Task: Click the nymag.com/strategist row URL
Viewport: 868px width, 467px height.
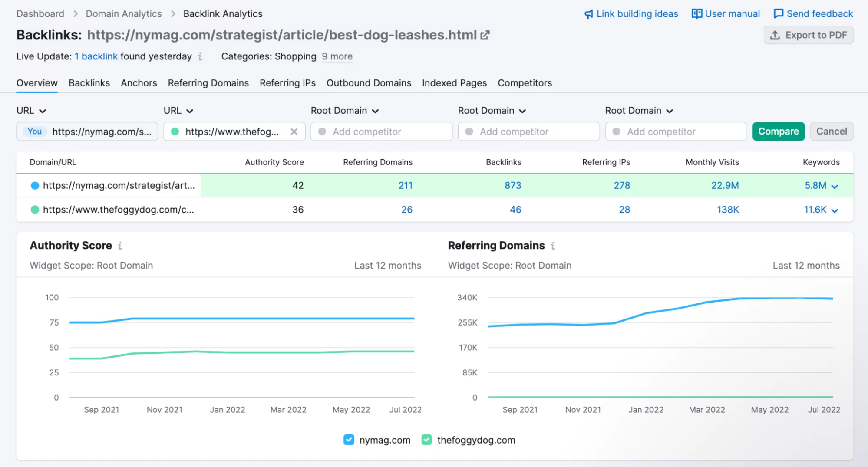Action: [x=119, y=186]
